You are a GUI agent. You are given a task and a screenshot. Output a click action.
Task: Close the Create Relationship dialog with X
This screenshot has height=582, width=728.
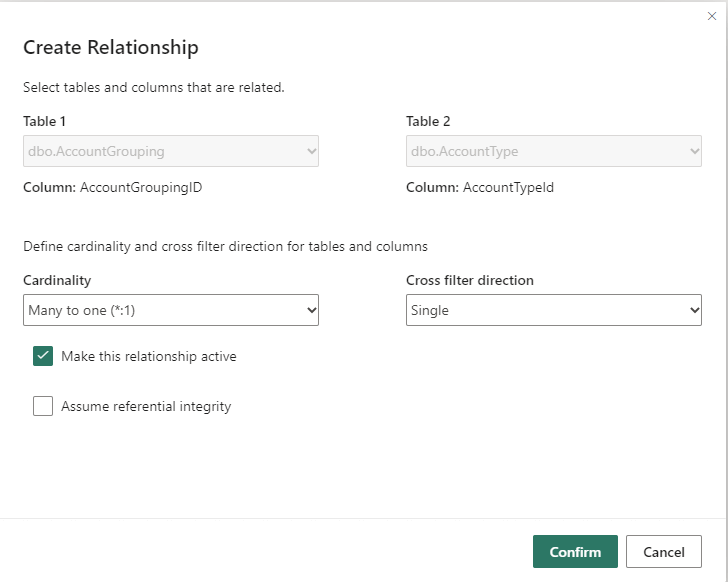click(x=712, y=16)
